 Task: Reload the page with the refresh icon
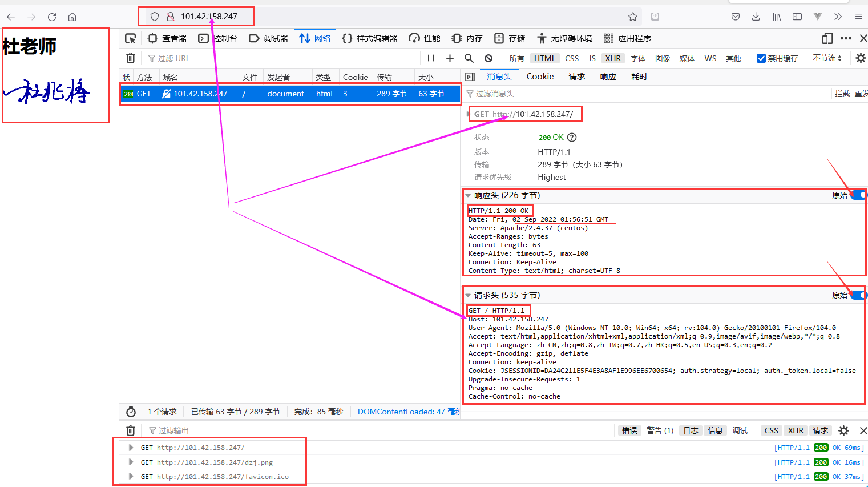pos(52,17)
